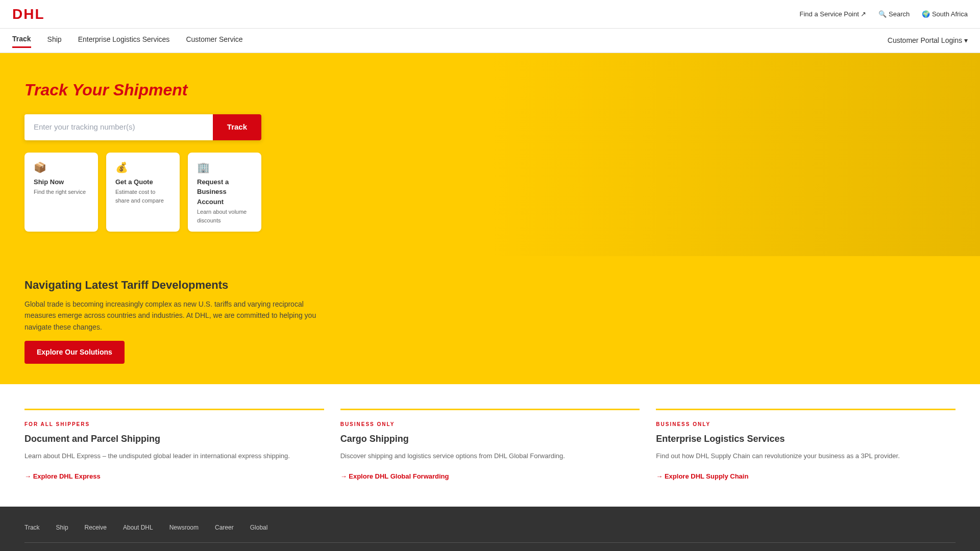The width and height of the screenshot is (980, 551).
Task: Open Receive link in footer
Action: point(95,528)
